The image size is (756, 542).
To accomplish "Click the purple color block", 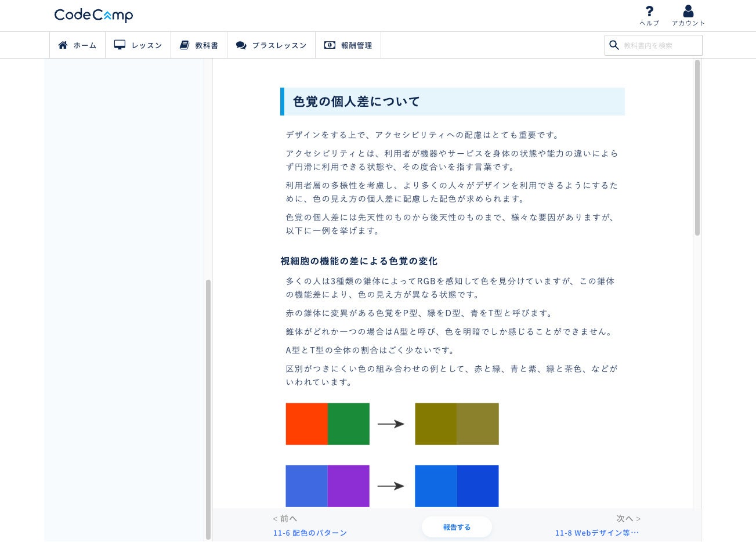I will click(x=349, y=486).
